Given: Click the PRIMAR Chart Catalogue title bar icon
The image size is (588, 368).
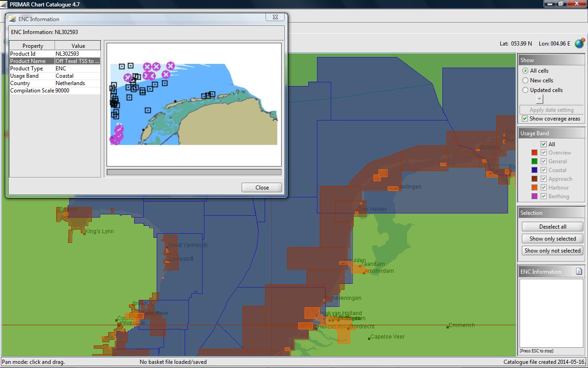Looking at the screenshot, I should [x=5, y=4].
